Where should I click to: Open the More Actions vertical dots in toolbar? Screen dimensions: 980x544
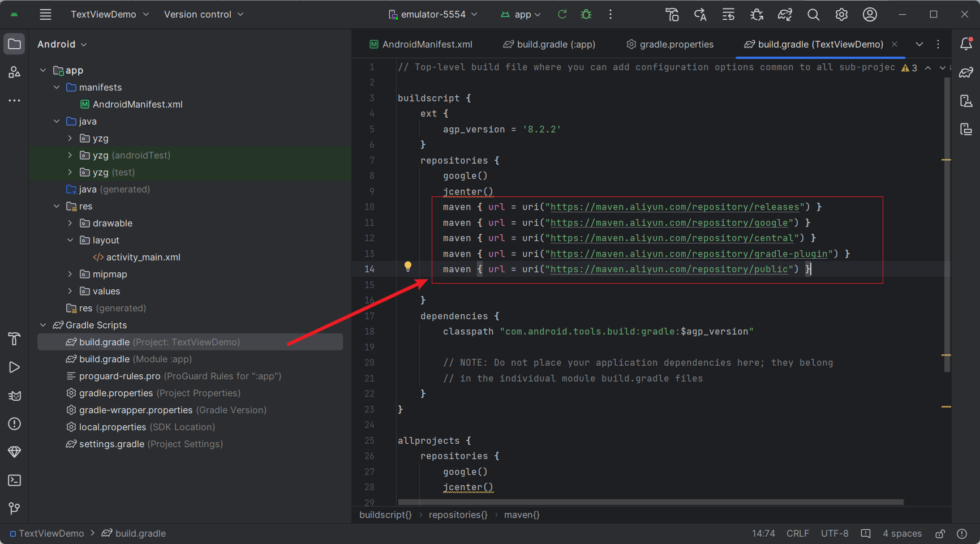(611, 15)
